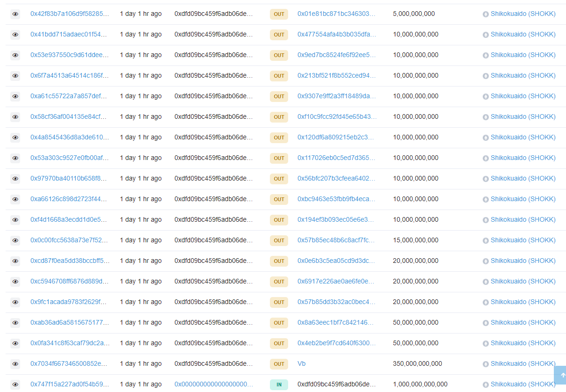Click the 5,000,000,000 amount value
566x392 pixels.
click(x=414, y=14)
